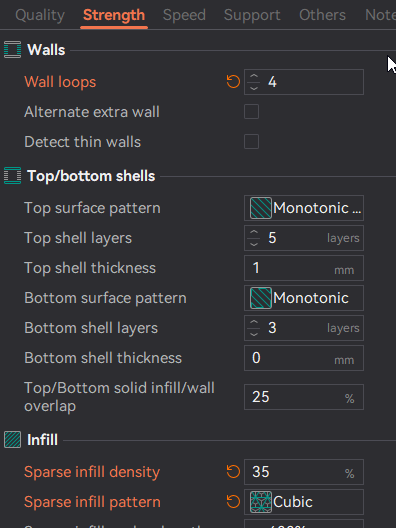Click the Top/bottom shells heading

[x=91, y=176]
